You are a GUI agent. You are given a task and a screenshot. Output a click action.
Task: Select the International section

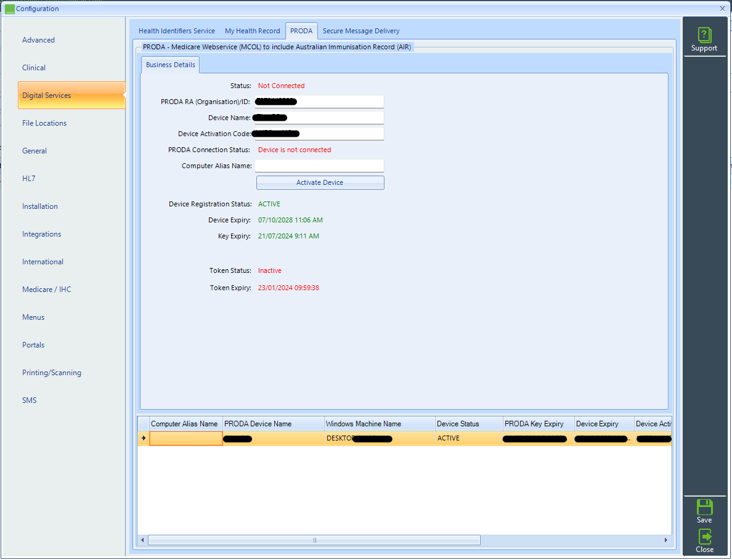coord(43,262)
